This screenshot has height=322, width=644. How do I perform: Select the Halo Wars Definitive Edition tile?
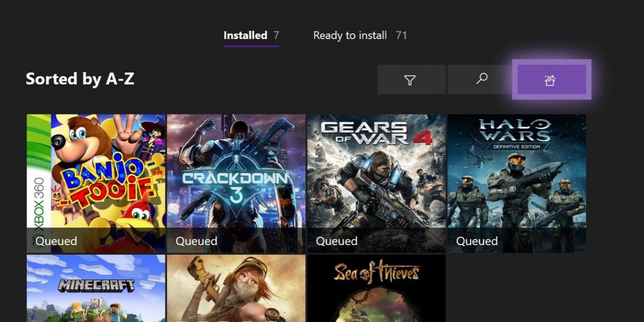pos(516,184)
